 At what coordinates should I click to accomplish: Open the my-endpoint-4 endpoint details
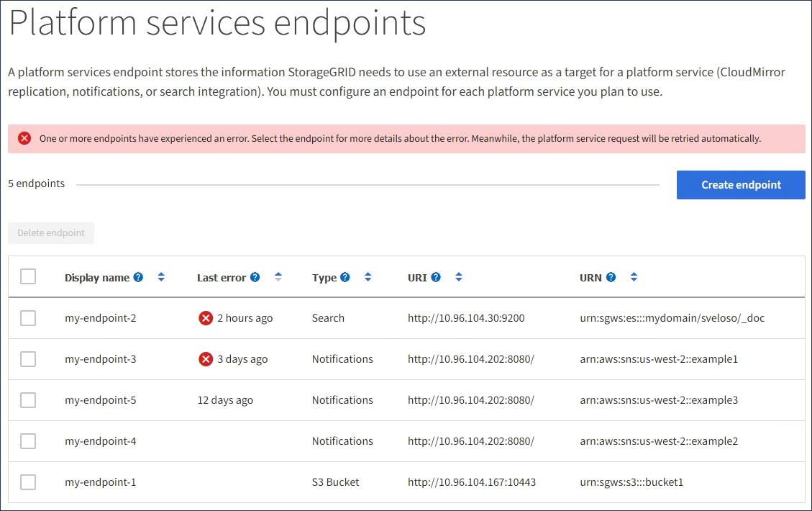tap(100, 441)
